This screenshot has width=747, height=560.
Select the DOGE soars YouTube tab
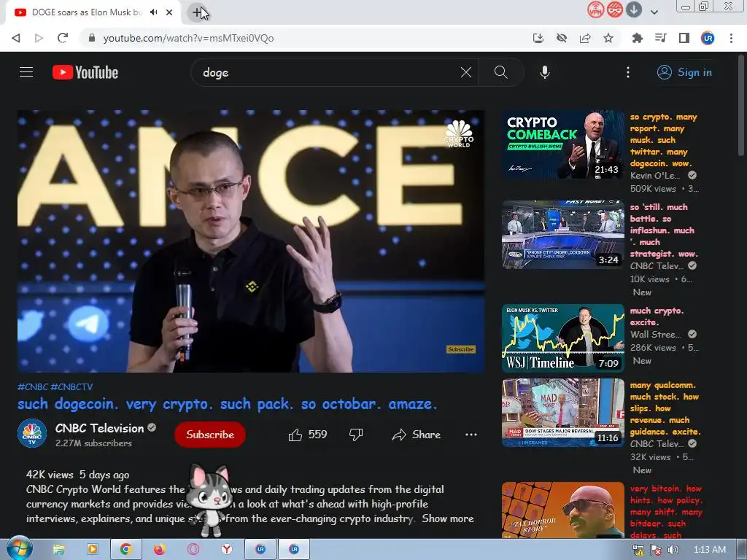88,12
